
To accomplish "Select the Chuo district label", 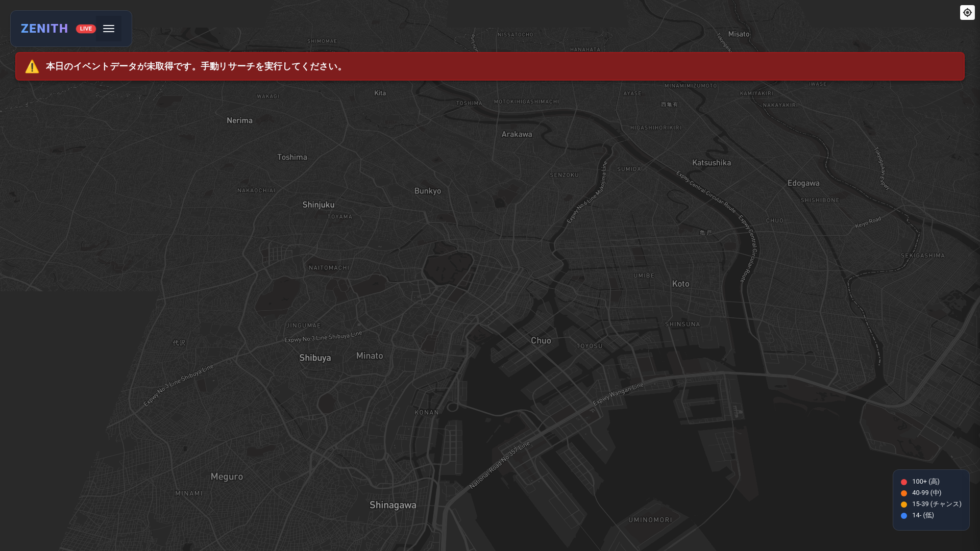I will pos(541,340).
